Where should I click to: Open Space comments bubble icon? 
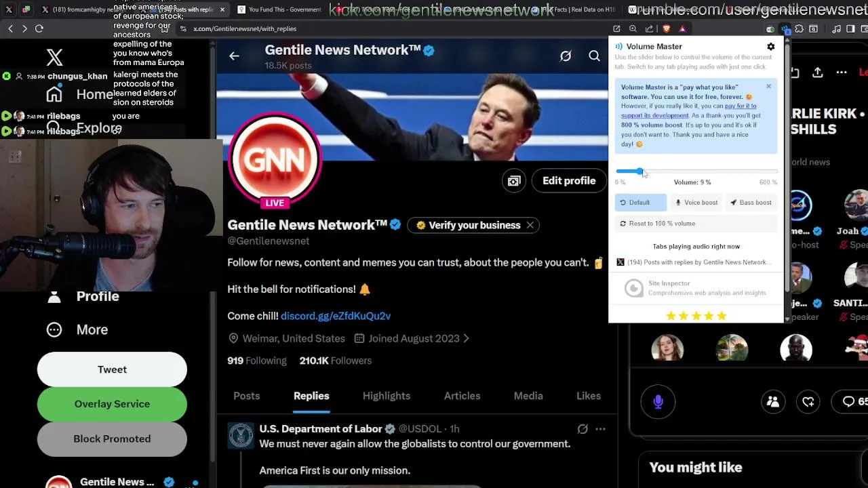pos(851,402)
